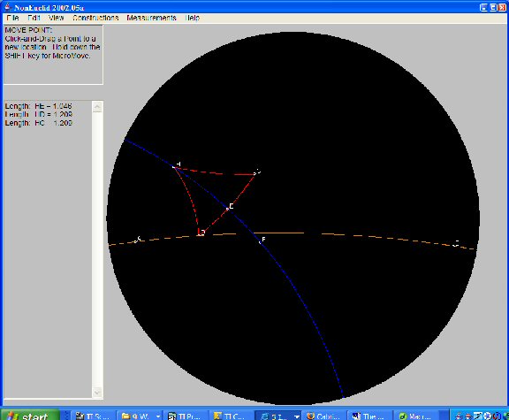Open the Measurements menu
Viewport: 509px width, 420px height.
[151, 18]
